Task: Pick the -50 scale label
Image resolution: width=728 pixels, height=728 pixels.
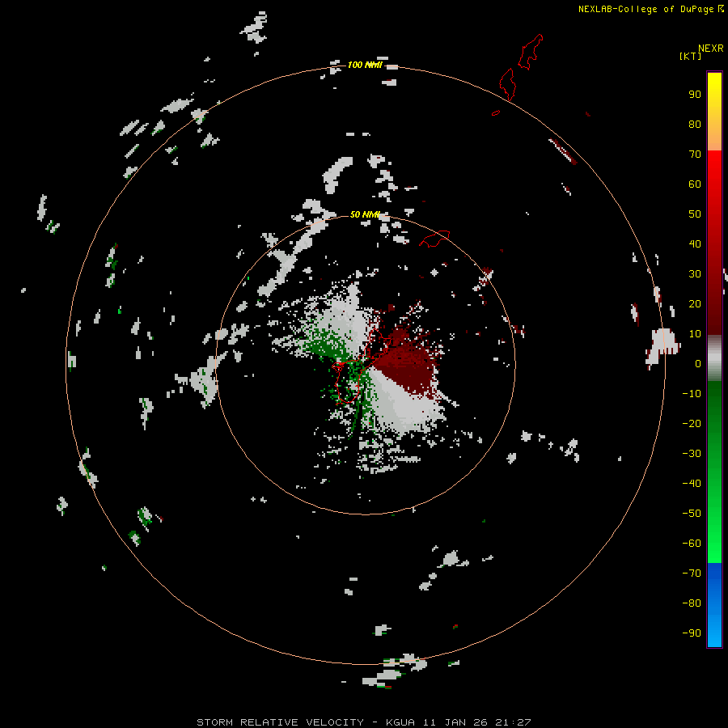Action: coord(692,514)
